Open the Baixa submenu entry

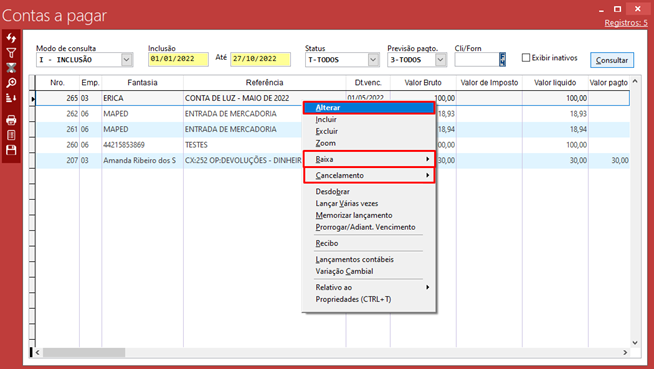click(369, 159)
